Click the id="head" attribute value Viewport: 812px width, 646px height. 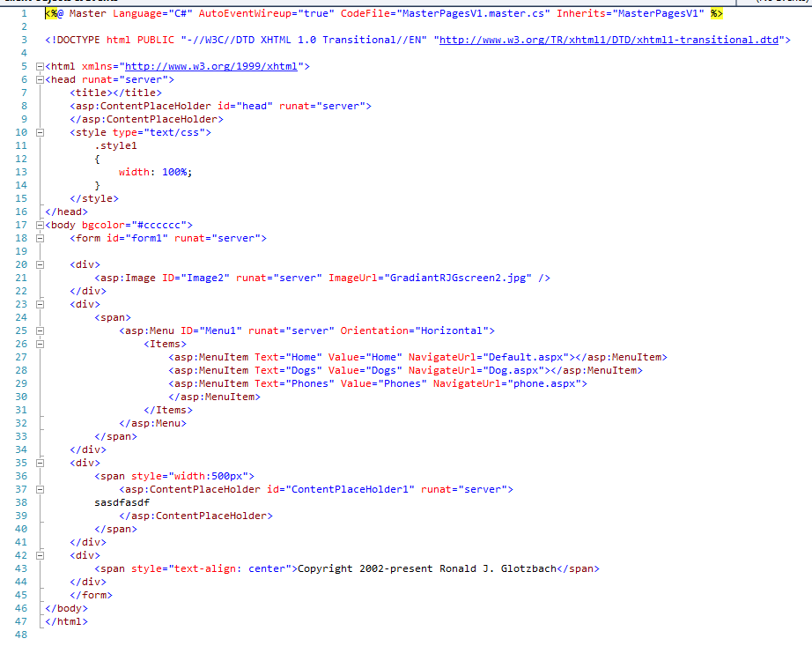click(x=255, y=106)
